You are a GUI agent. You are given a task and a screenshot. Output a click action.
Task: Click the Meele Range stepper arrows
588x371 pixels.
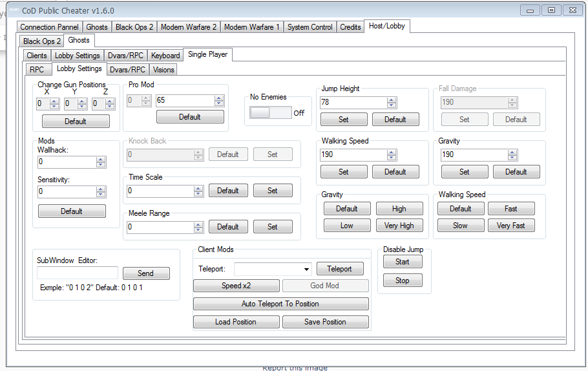click(199, 227)
